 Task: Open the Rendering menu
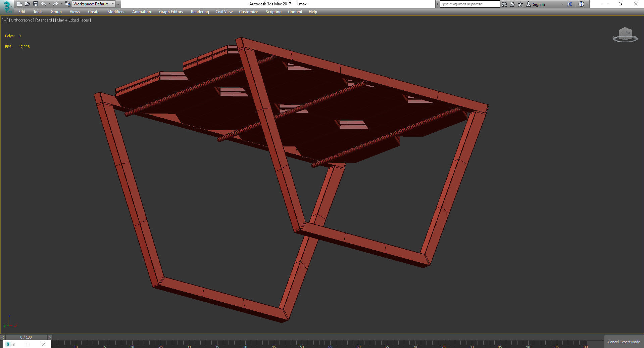200,12
